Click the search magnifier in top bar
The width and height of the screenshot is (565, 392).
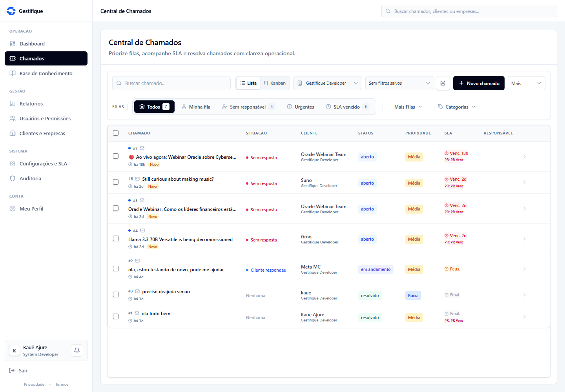(388, 11)
